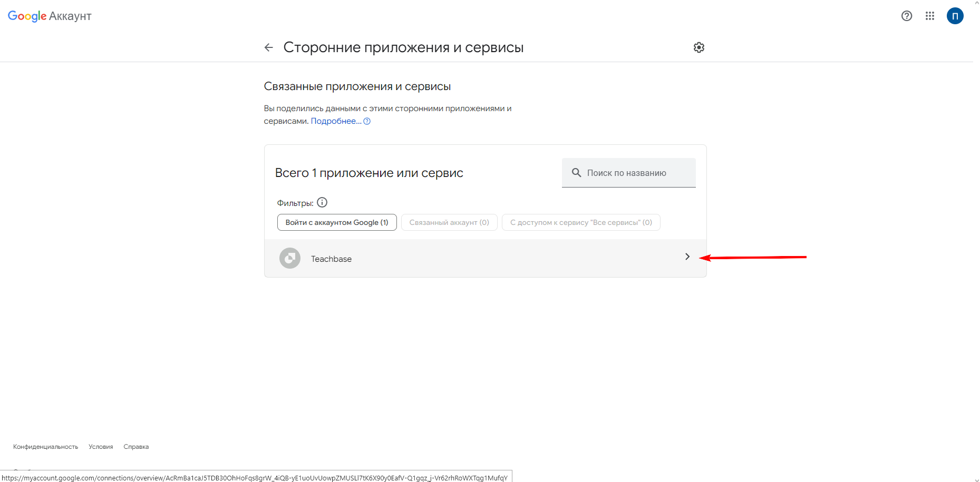
Task: Click the "Фильтры:" label
Action: (x=295, y=203)
